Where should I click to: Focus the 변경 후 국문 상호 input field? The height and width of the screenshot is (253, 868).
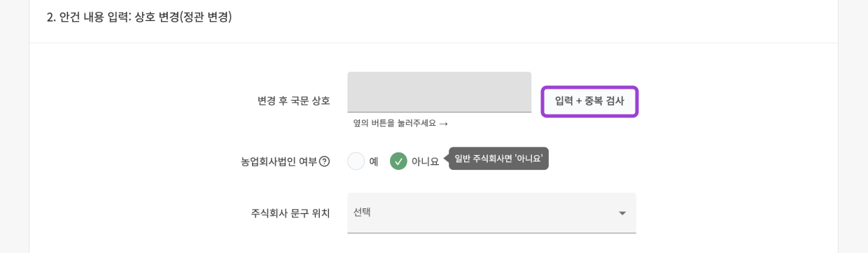[x=439, y=92]
